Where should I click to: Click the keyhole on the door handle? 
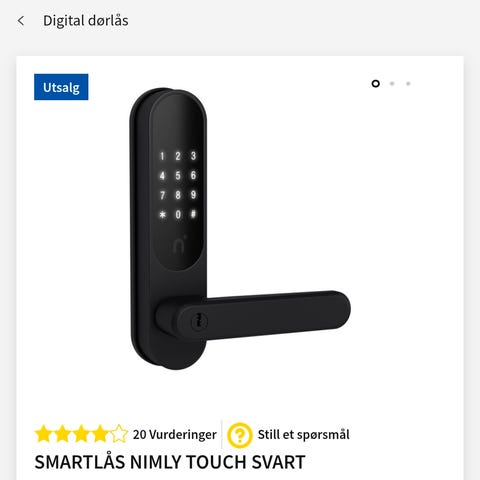point(199,322)
